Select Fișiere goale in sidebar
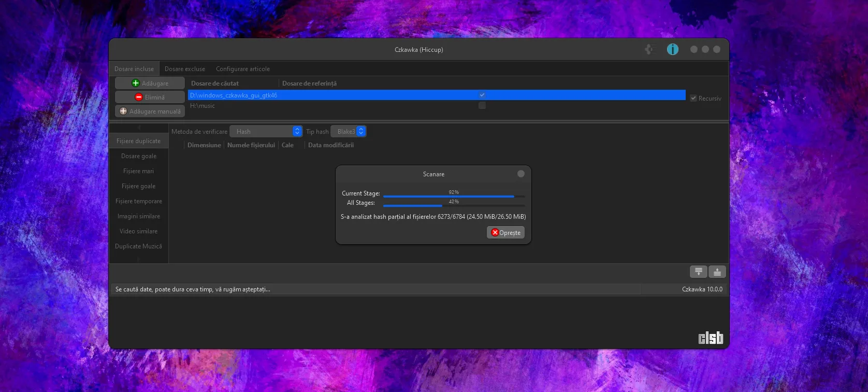The height and width of the screenshot is (392, 868). [139, 186]
